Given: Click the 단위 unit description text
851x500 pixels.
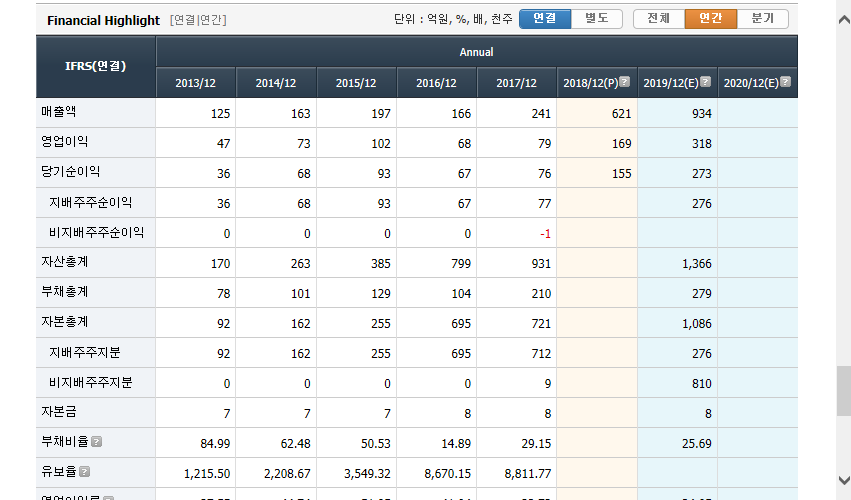Looking at the screenshot, I should [453, 20].
